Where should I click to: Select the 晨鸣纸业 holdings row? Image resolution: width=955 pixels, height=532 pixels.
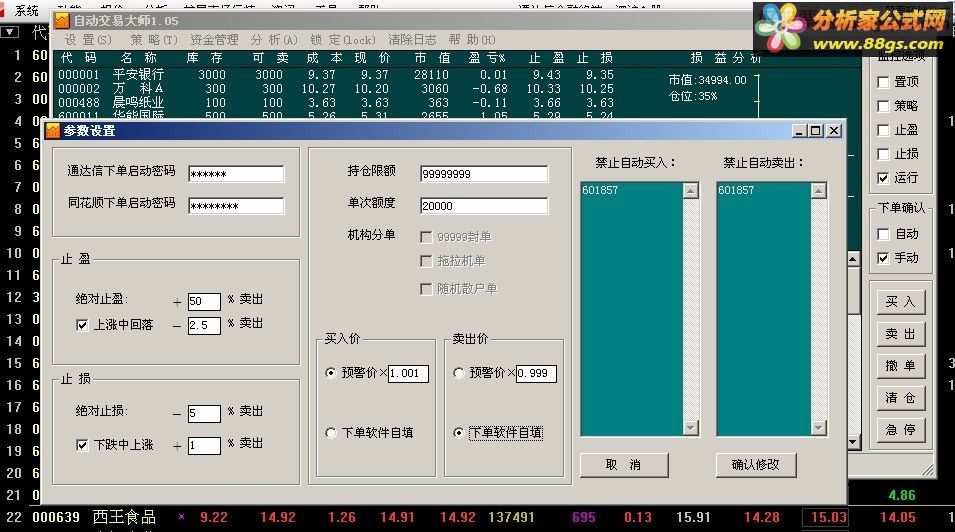336,102
